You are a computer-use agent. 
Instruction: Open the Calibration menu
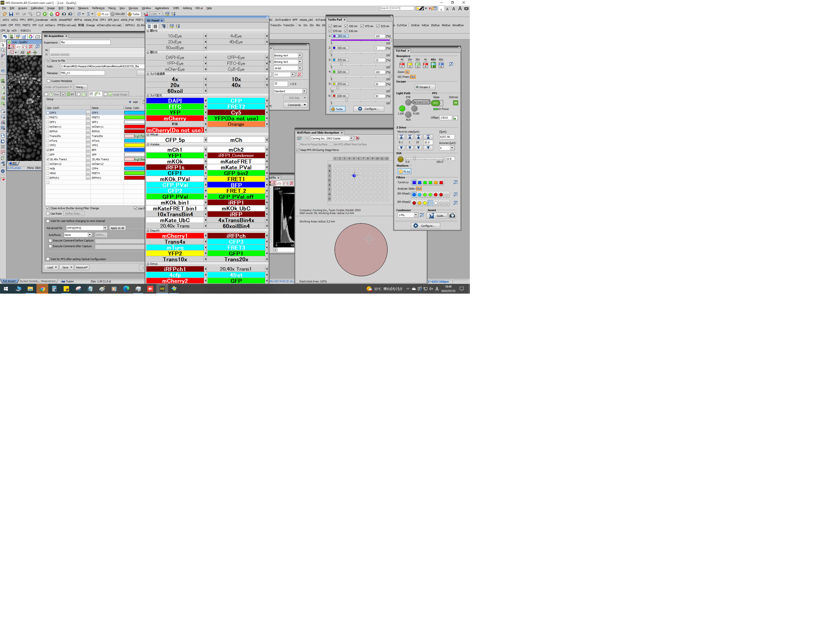(37, 8)
